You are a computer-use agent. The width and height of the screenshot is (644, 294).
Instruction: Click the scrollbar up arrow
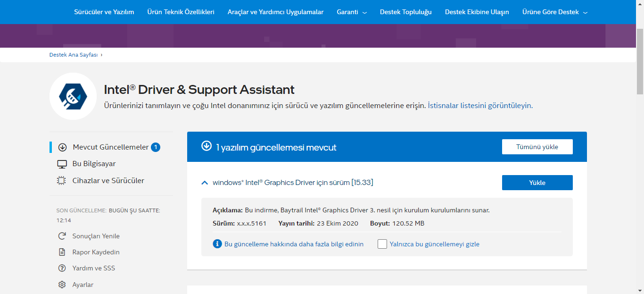(640, 4)
